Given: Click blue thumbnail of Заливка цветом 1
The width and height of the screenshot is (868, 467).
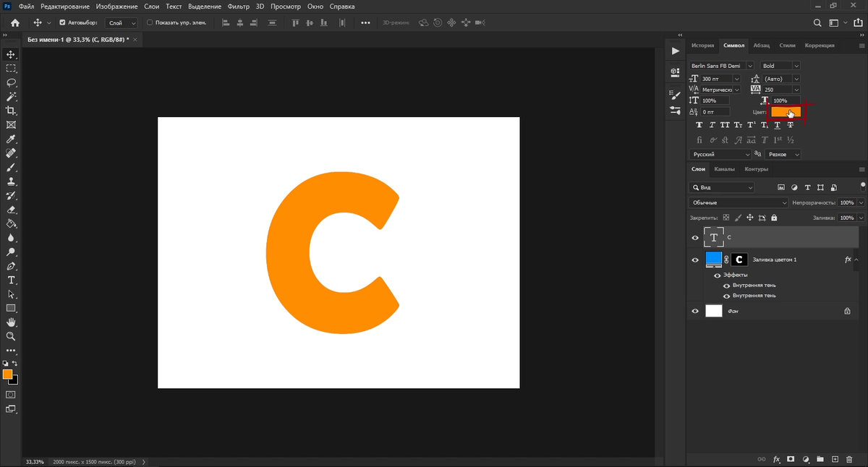Looking at the screenshot, I should tap(714, 260).
